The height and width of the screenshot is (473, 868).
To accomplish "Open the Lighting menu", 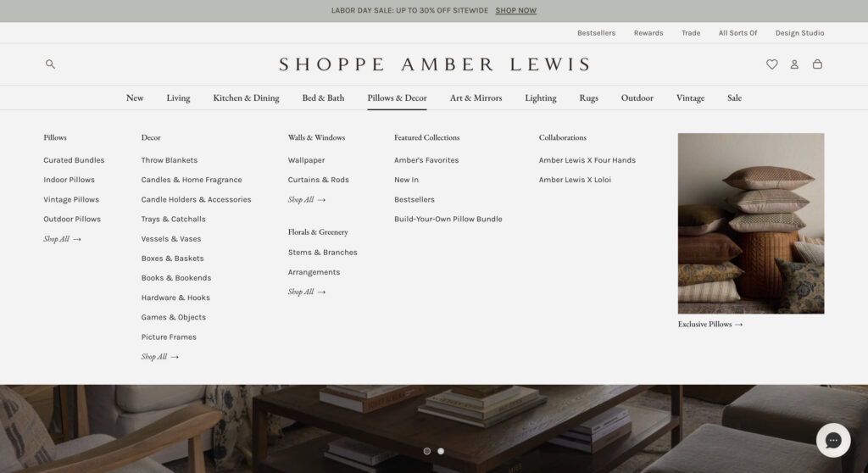I will (x=540, y=98).
